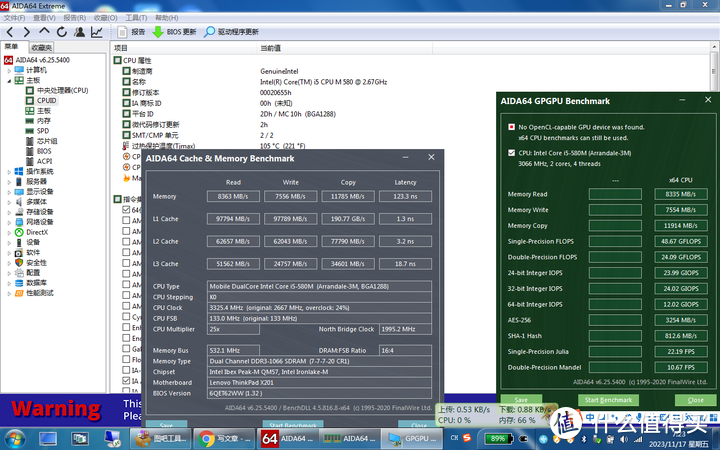
Task: Go forward with the right arrow toolbar icon
Action: [x=27, y=32]
